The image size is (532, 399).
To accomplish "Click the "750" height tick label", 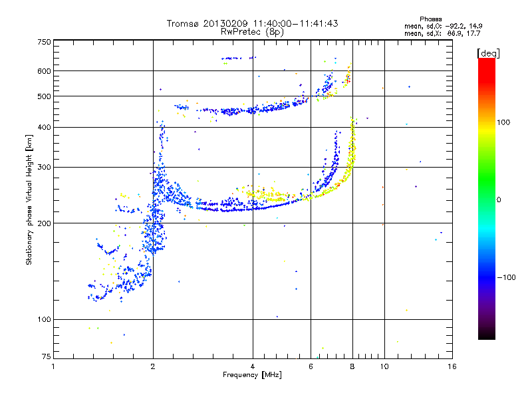I will point(44,42).
